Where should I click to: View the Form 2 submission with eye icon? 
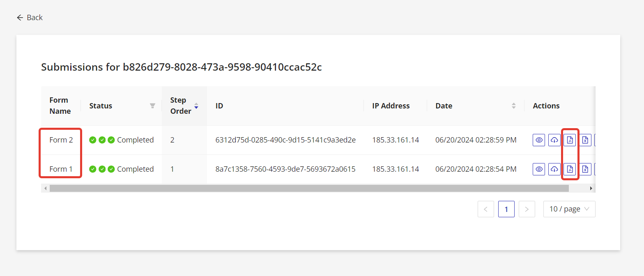tap(539, 140)
